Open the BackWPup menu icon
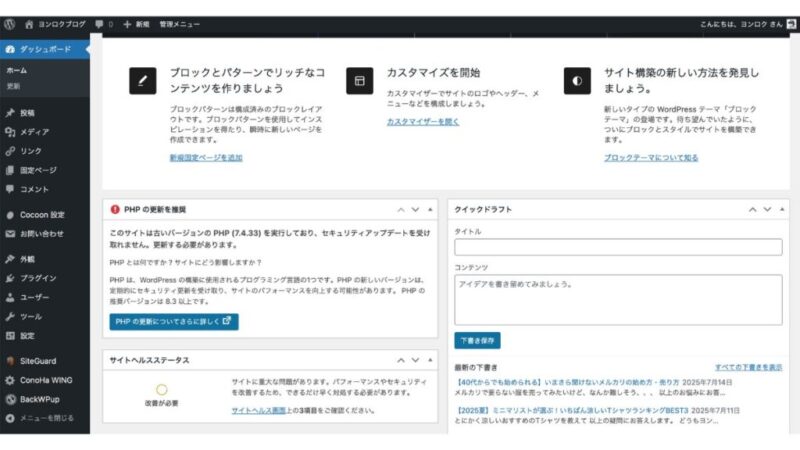The width and height of the screenshot is (800, 450). 10,399
